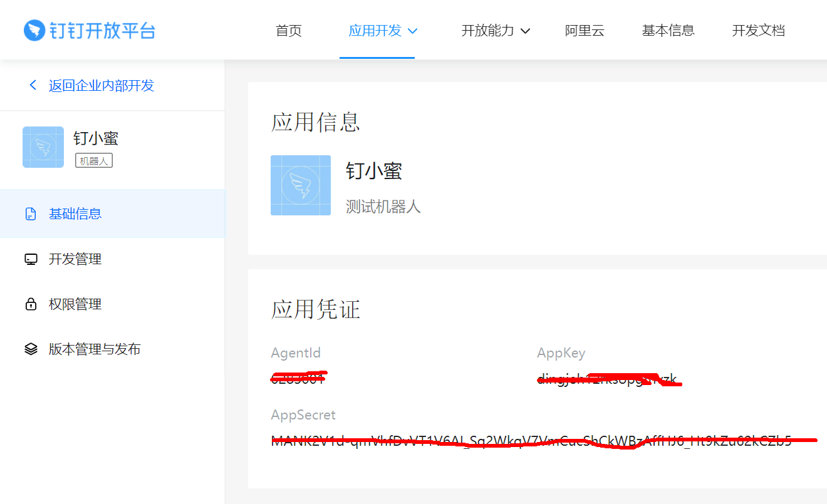This screenshot has width=827, height=504.
Task: Click the 测试机器人 description text
Action: 383,207
